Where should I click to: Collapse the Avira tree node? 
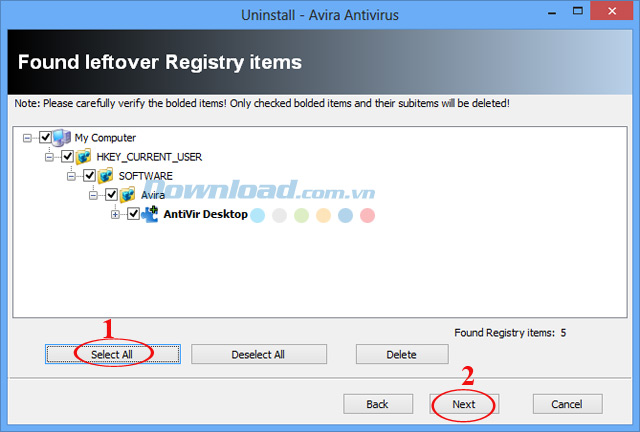tap(93, 195)
